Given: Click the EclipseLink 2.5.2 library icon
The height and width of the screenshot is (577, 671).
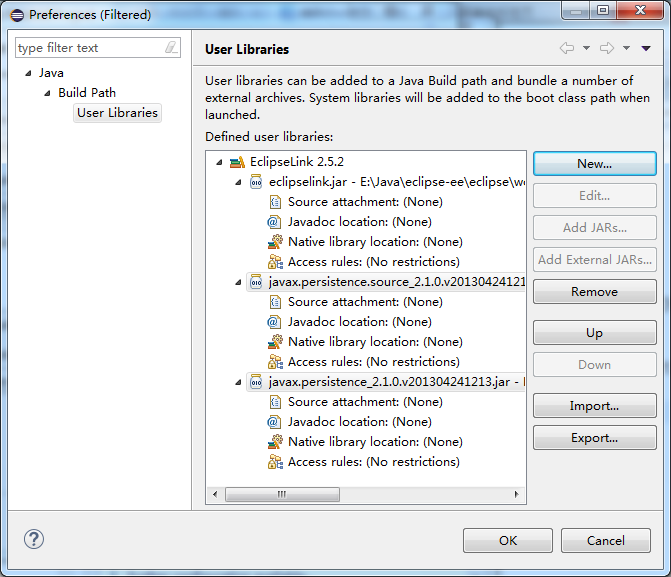Looking at the screenshot, I should tap(237, 162).
